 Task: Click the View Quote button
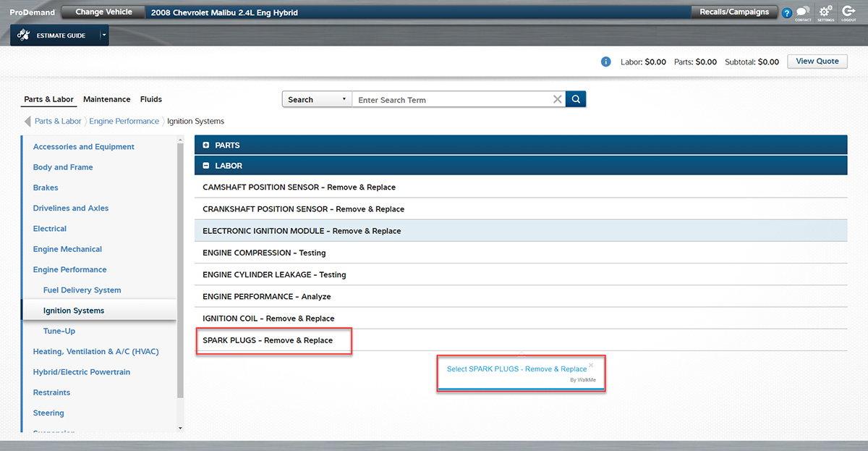click(x=817, y=62)
